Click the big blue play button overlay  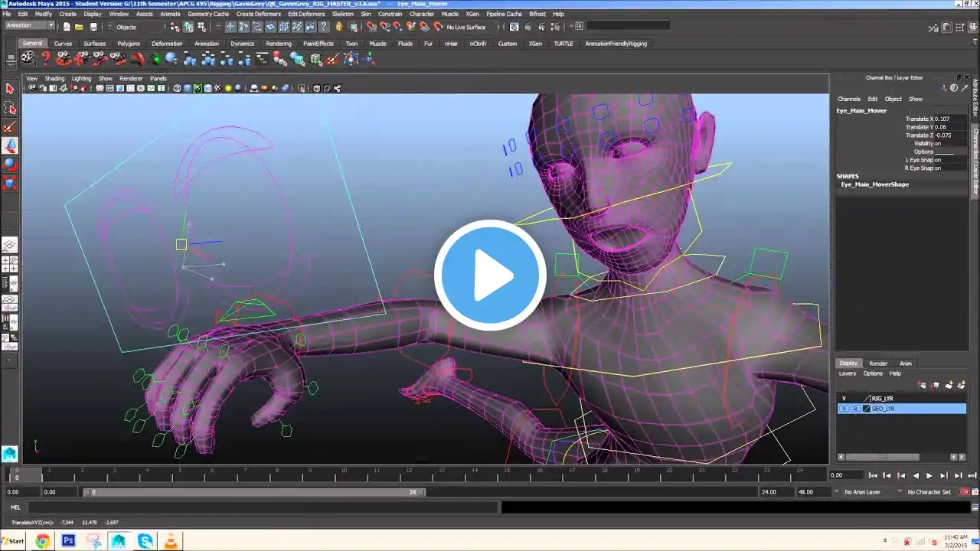(x=490, y=275)
